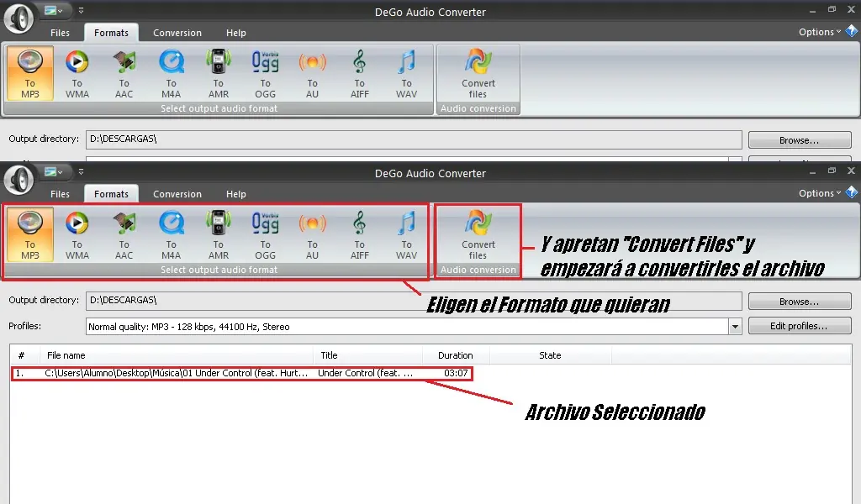
Task: Click the speaker application logo in upper window
Action: 18,18
